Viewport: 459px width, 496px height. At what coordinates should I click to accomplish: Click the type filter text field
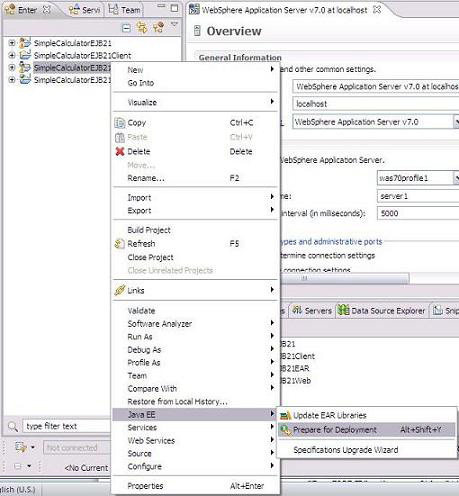[x=67, y=426]
